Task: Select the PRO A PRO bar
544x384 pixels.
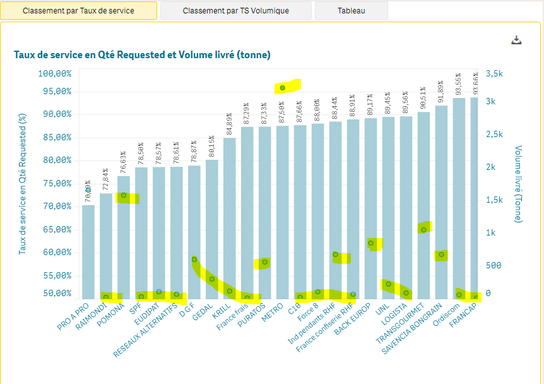Action: coord(88,252)
